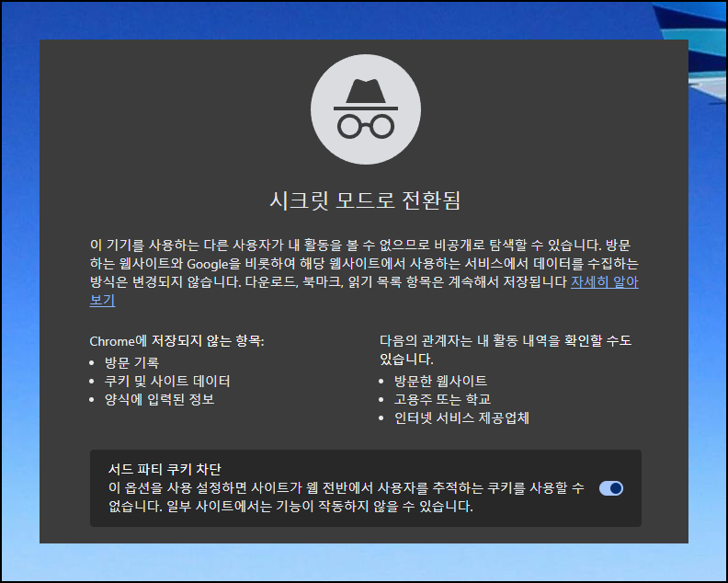Toggle the 서드 파티 쿠키 차단 switch

click(610, 488)
